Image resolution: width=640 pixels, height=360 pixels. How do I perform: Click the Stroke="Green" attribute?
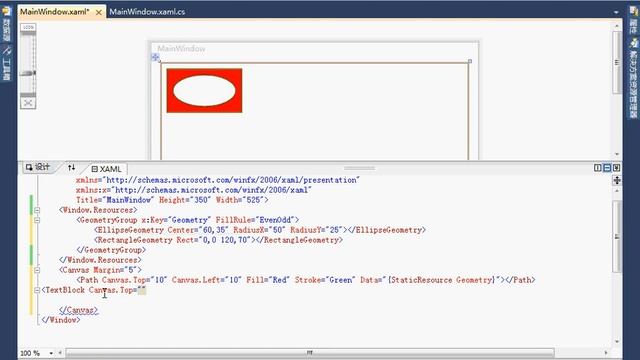[x=324, y=280]
